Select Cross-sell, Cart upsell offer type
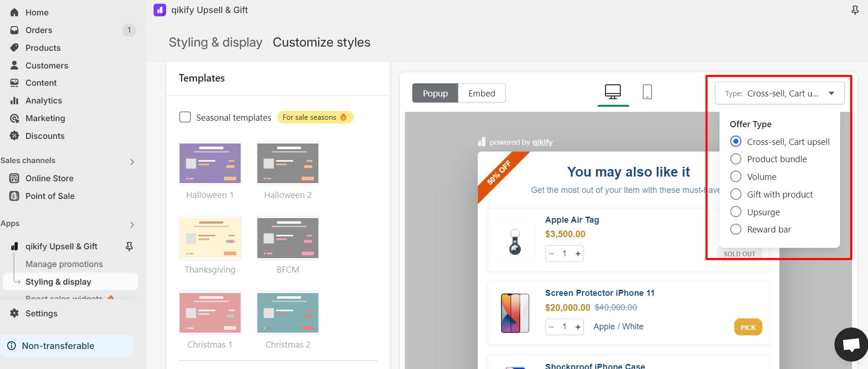 pos(735,141)
